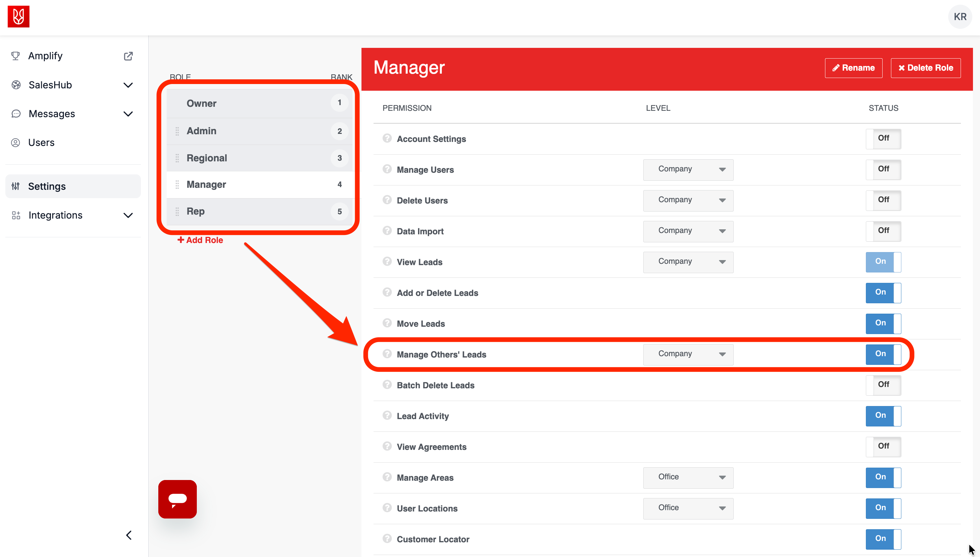Screen dimensions: 980x557
Task: Click Add Role link
Action: tap(200, 240)
